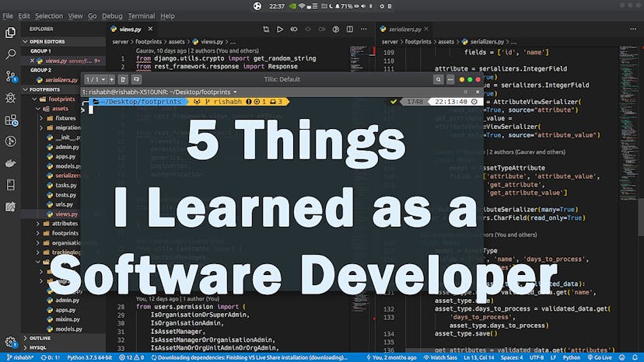Click the go to previous change icon
644x362 pixels.
[x=294, y=30]
